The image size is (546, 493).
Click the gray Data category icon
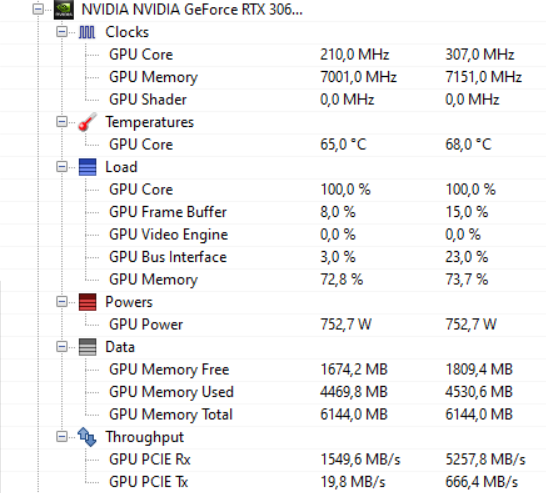coord(87,347)
